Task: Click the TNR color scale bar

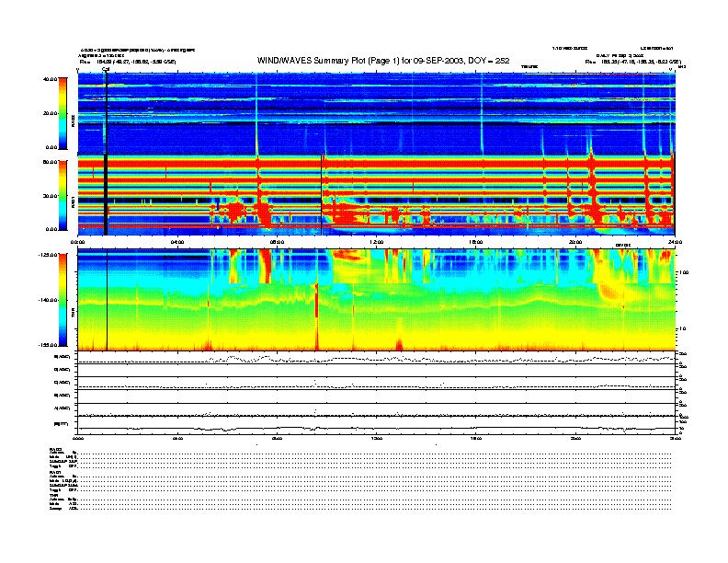Action: pyautogui.click(x=63, y=300)
